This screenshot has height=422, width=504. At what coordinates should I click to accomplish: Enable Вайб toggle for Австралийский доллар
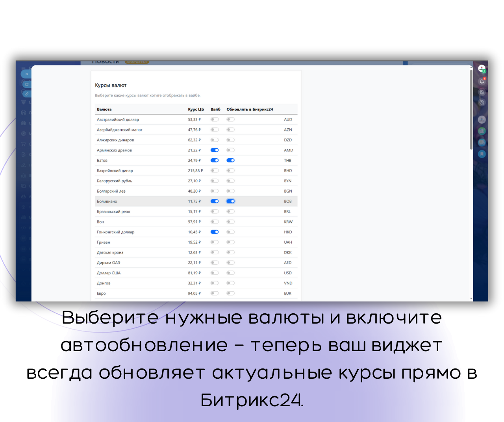click(x=215, y=119)
